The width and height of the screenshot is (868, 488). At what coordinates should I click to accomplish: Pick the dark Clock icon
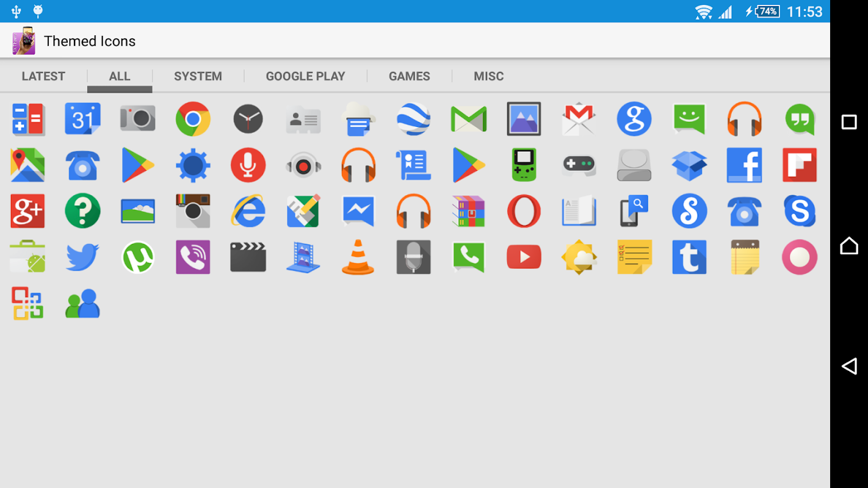click(248, 119)
